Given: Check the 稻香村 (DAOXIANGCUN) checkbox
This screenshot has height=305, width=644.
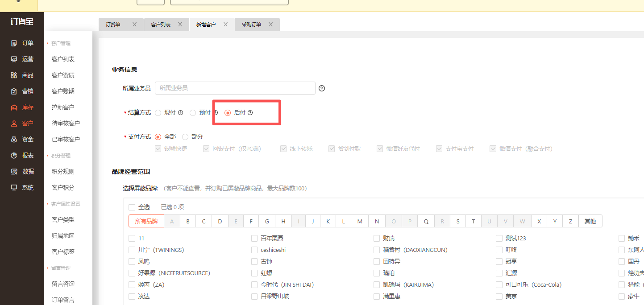Looking at the screenshot, I should pos(377,250).
